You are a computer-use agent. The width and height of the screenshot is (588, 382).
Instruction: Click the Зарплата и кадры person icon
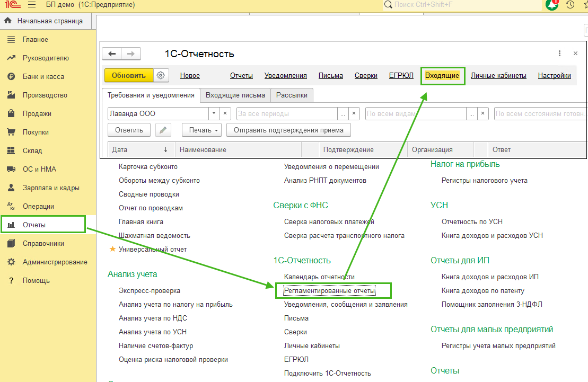point(11,188)
